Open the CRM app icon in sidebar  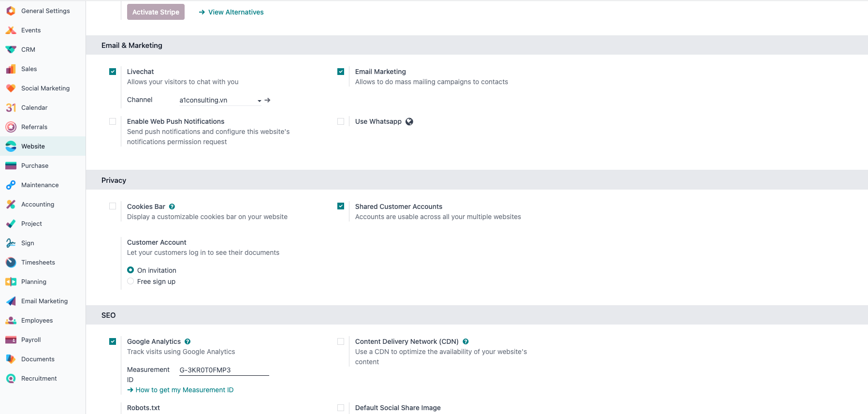11,49
